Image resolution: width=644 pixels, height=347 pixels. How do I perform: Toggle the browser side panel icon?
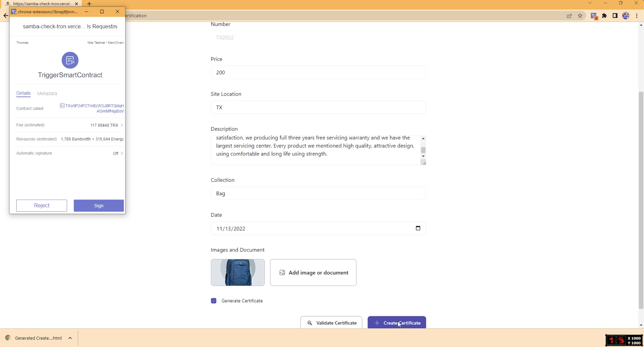(615, 16)
